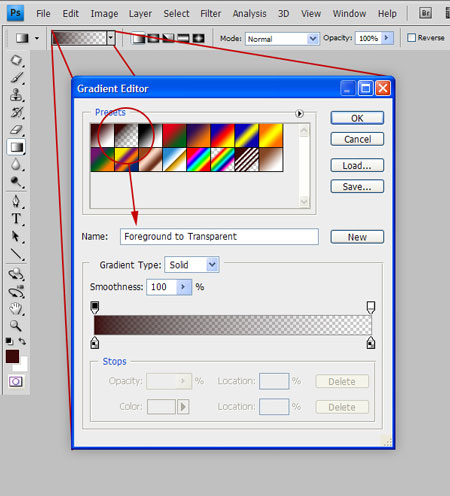Choose Radial Gradient style in options bar

coord(153,38)
